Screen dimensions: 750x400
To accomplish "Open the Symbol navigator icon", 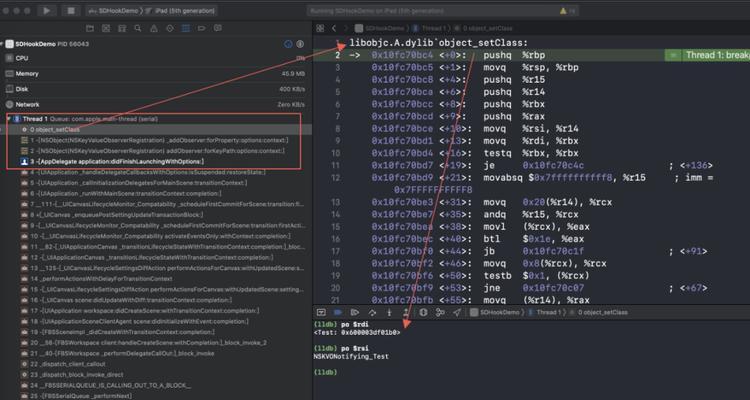I will 122,29.
